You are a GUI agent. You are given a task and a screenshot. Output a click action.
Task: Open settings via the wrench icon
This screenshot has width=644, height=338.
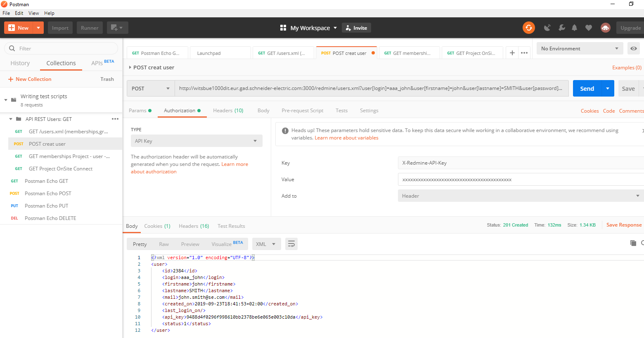(561, 28)
